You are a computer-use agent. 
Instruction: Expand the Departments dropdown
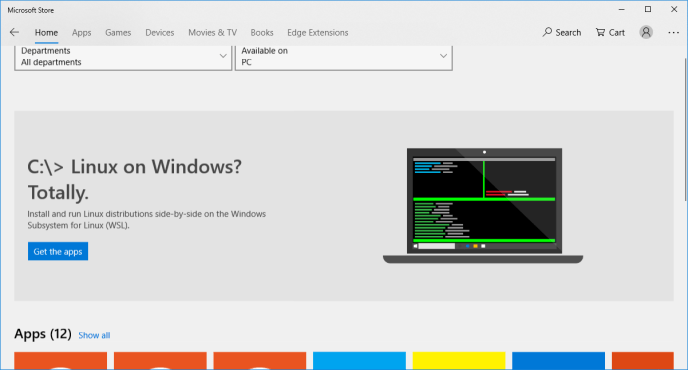pos(123,57)
